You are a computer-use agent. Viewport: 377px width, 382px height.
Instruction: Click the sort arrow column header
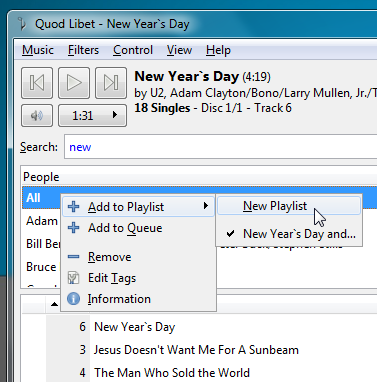click(x=54, y=304)
